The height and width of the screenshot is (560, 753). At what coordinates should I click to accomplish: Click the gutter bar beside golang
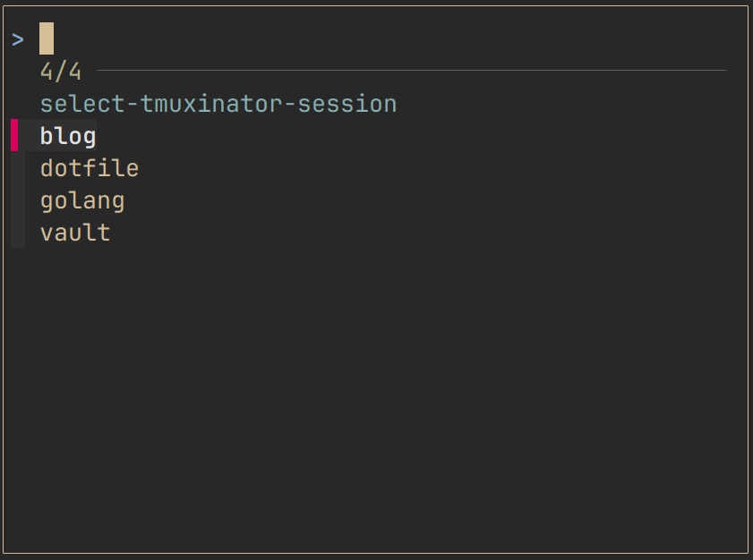(18, 200)
